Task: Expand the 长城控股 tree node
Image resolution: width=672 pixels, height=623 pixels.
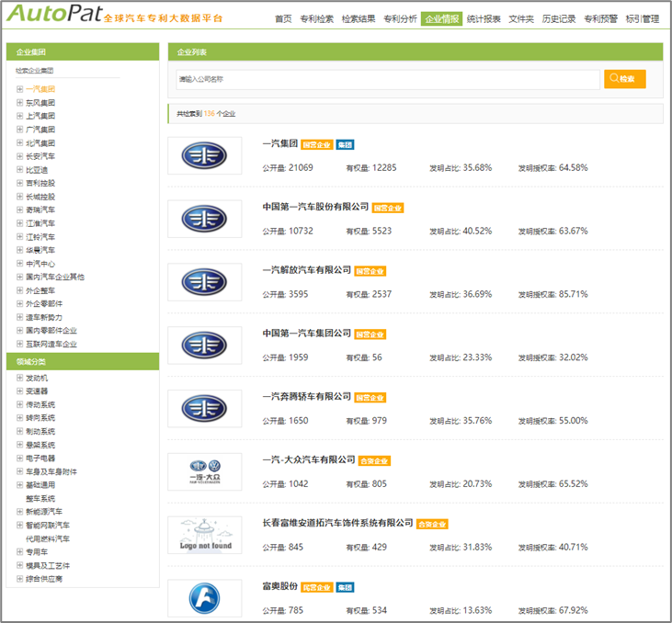Action: (x=19, y=197)
